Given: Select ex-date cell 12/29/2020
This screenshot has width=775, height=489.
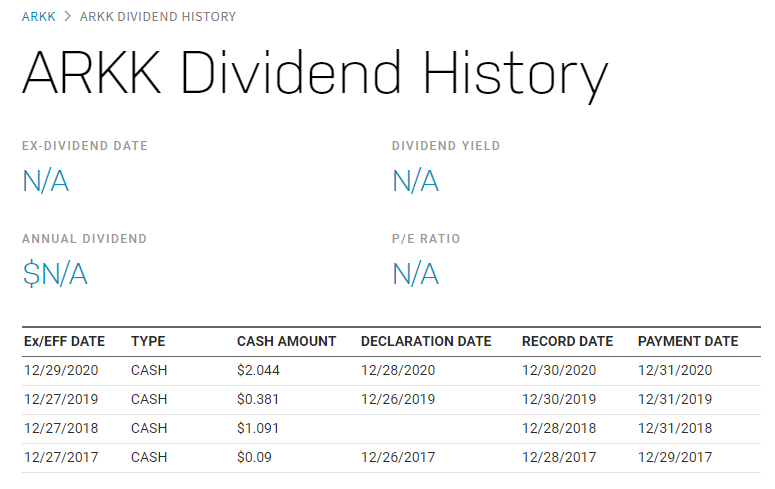Looking at the screenshot, I should coord(61,370).
